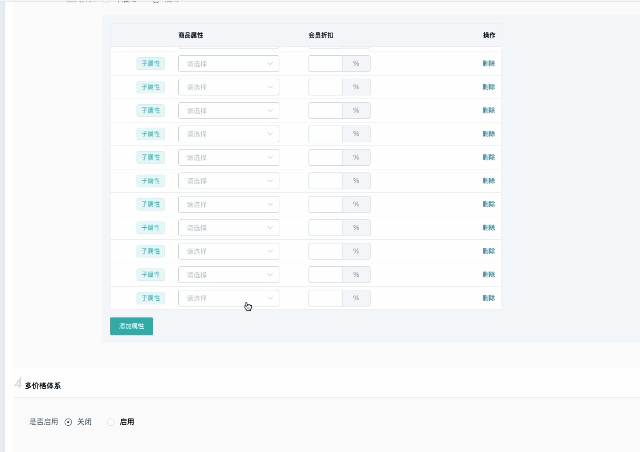Viewport: 640px width, 452px height.
Task: Open the 请选择 dropdown in the second-to-last row
Action: 229,275
